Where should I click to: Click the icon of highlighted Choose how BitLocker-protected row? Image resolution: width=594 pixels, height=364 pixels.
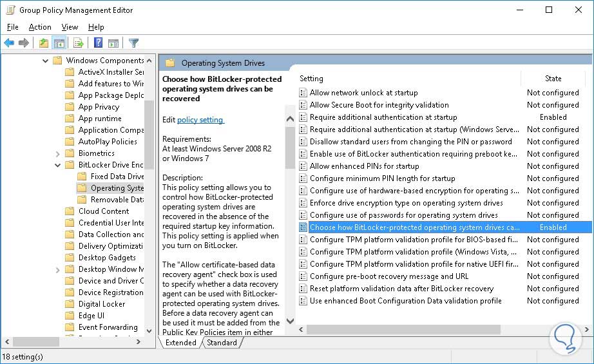click(303, 227)
